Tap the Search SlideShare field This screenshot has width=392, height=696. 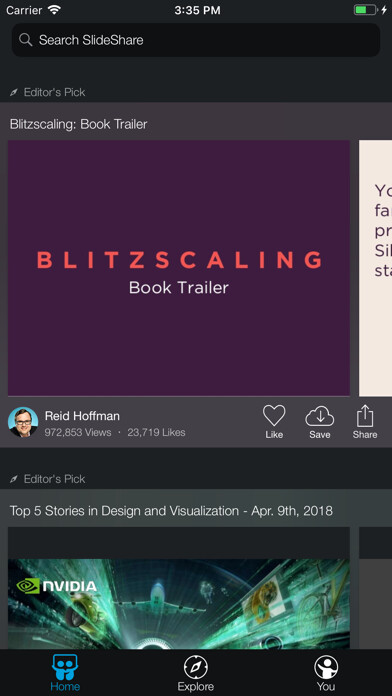click(x=196, y=40)
